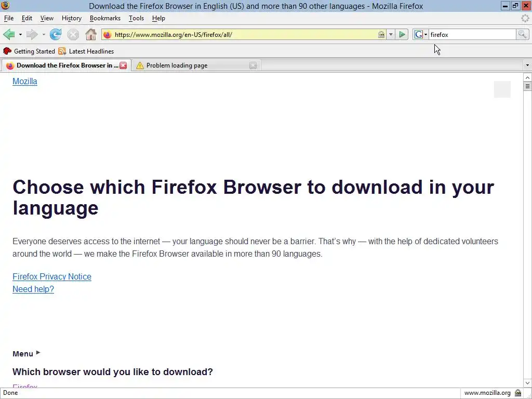The width and height of the screenshot is (532, 399).
Task: Open the address bar URL history dropdown
Action: pos(391,35)
